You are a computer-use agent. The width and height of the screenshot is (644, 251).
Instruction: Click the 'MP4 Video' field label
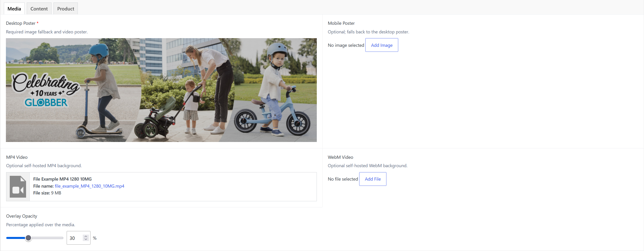click(17, 157)
